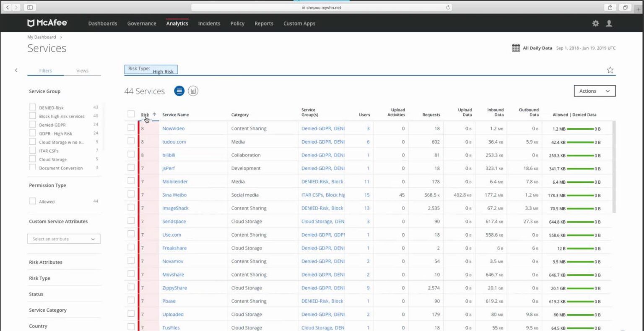Screen dimensions: 644x331
Task: Select the NowVideo row checkbox
Action: tap(131, 128)
